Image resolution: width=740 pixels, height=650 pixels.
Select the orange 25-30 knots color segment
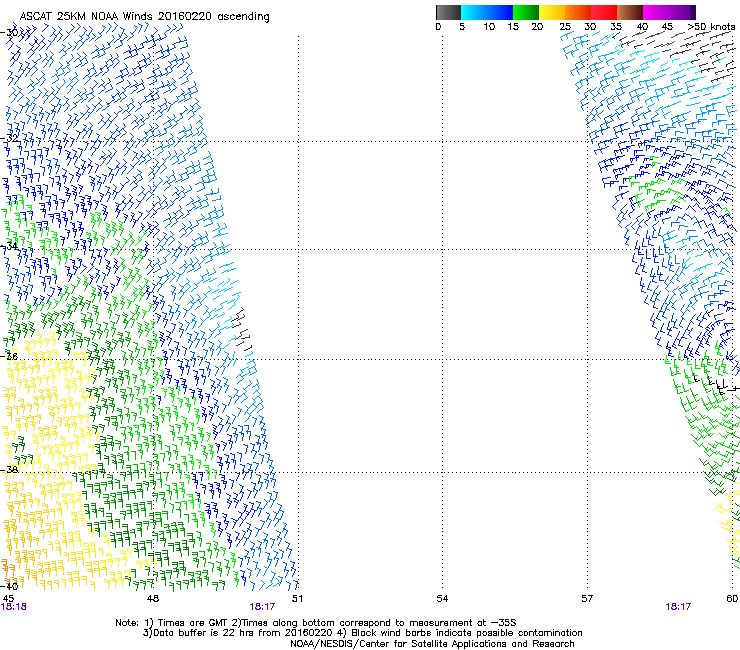(578, 12)
